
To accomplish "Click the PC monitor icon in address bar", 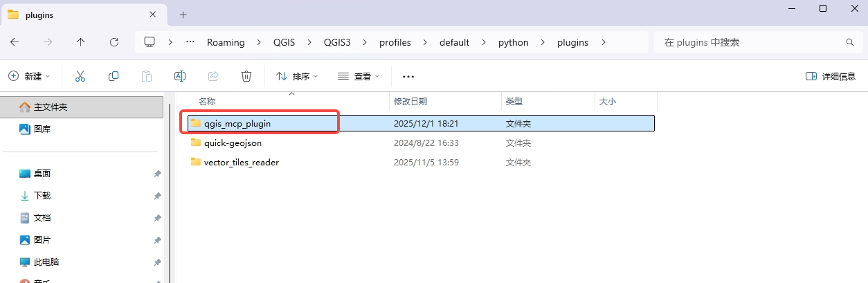I will pyautogui.click(x=149, y=42).
